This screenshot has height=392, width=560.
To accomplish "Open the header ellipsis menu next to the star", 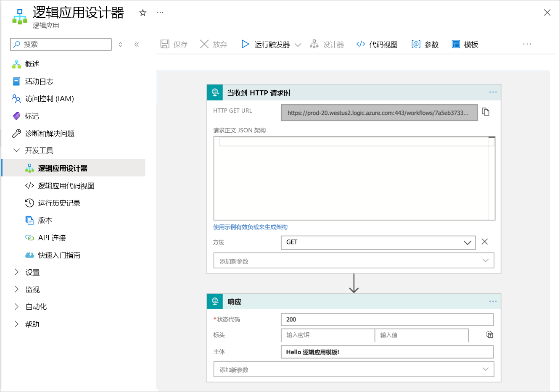I will pos(160,13).
